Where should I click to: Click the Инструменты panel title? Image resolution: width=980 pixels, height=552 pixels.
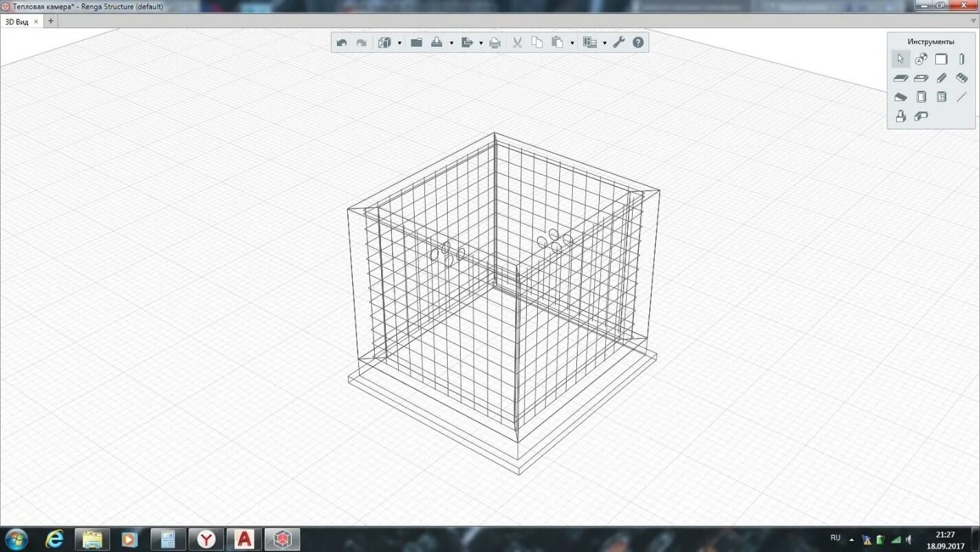[930, 41]
